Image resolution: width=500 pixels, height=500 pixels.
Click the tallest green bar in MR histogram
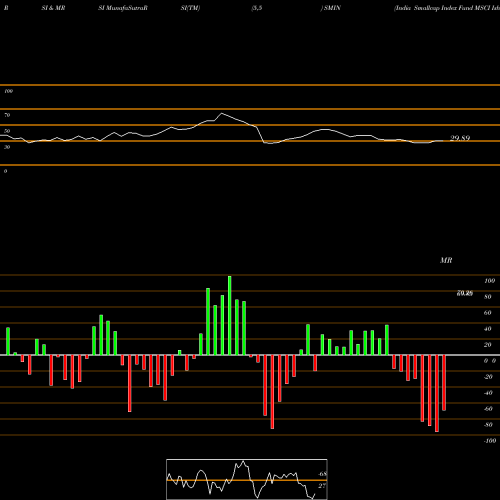click(230, 315)
